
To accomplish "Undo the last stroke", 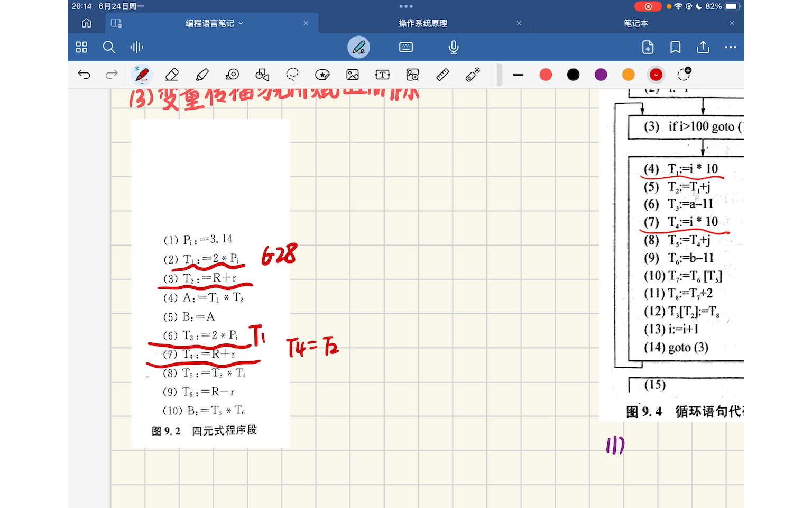I will (84, 75).
